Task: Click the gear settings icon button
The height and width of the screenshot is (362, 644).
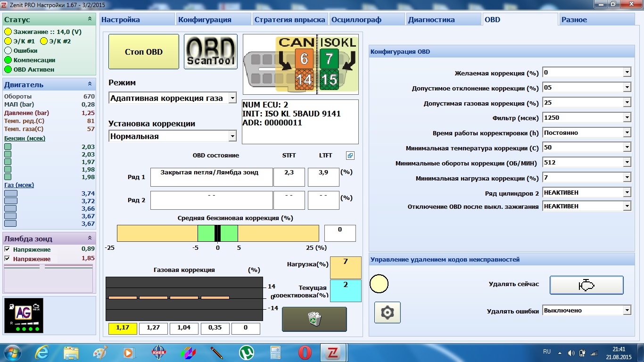Action: (x=387, y=313)
